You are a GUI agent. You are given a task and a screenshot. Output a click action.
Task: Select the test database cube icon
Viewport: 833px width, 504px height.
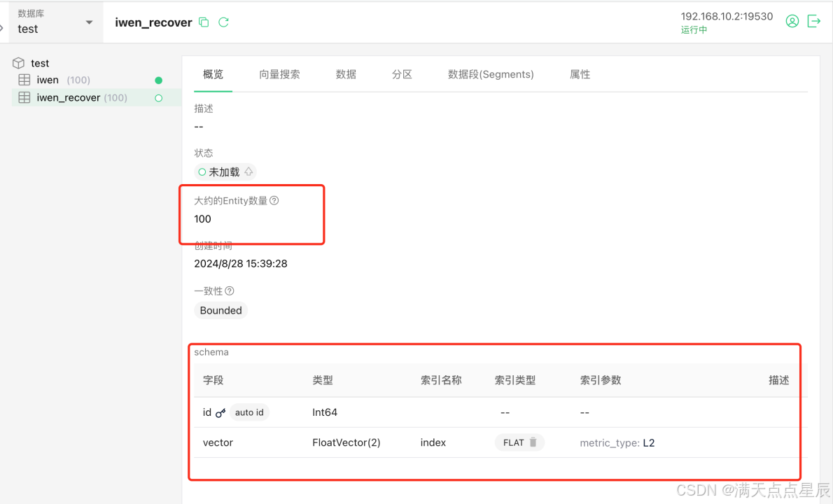[19, 63]
